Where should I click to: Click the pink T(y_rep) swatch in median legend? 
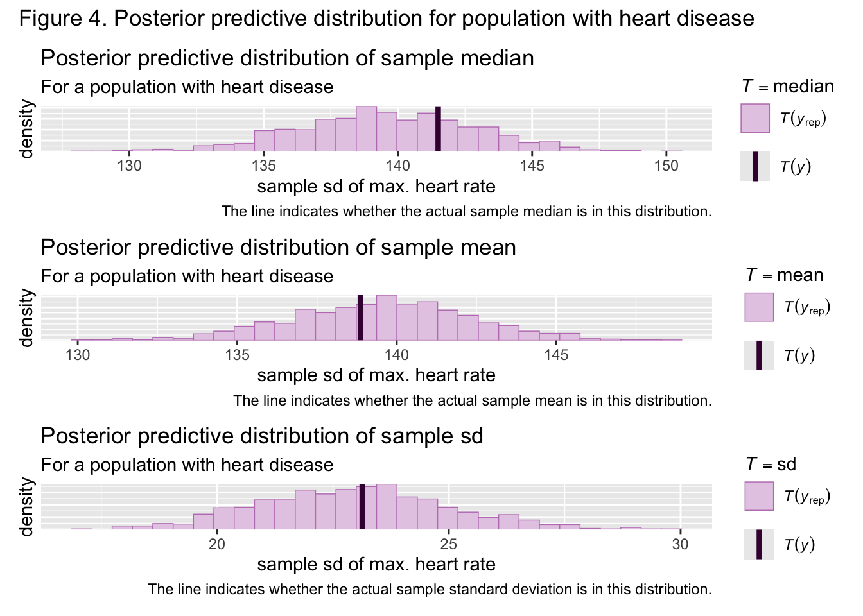[x=755, y=118]
